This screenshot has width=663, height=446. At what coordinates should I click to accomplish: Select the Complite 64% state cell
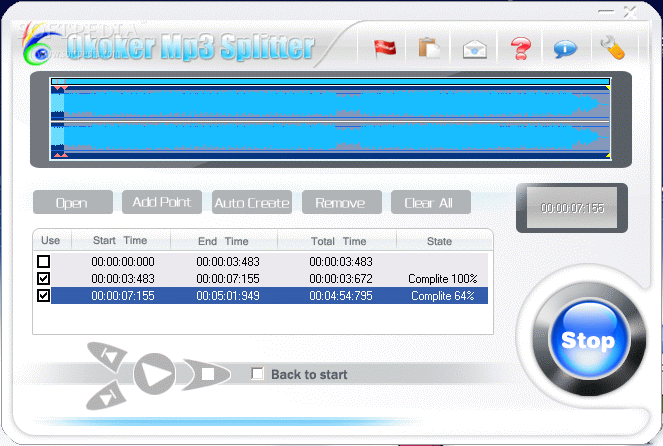pos(443,296)
